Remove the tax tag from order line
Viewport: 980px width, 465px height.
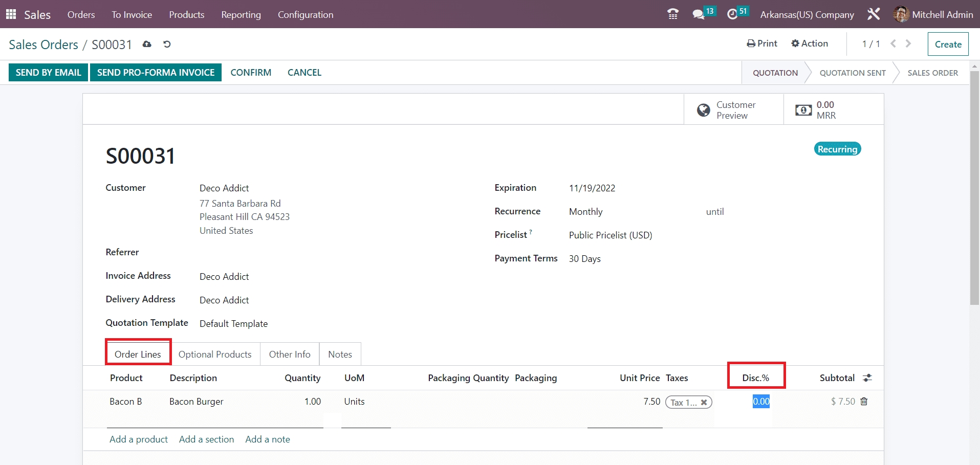click(704, 403)
